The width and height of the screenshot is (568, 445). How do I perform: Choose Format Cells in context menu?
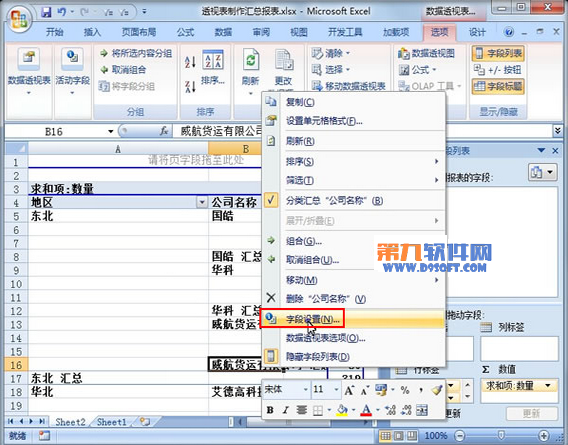[353, 121]
